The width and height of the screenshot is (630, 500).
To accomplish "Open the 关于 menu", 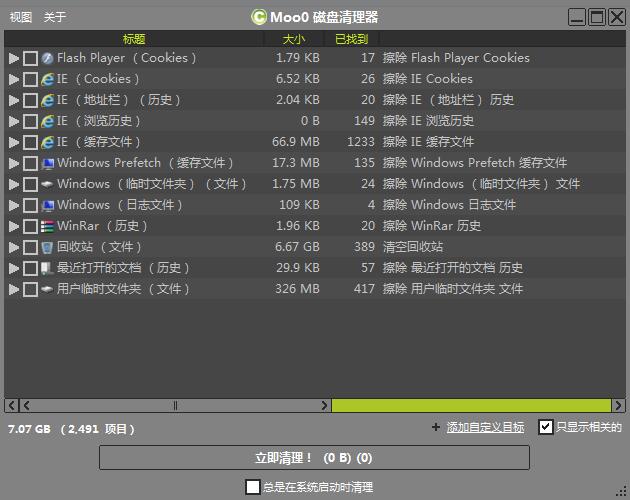I will 55,17.
